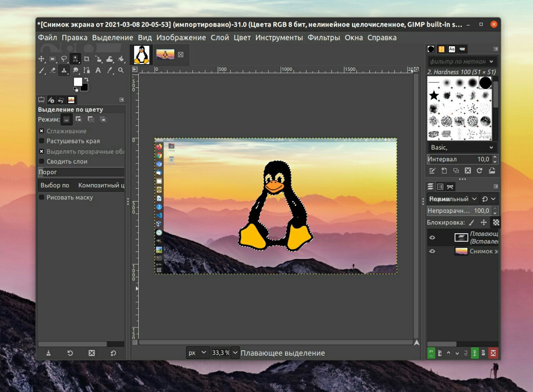Enable Сводить слои checkbox
The height and width of the screenshot is (392, 533).
point(41,162)
